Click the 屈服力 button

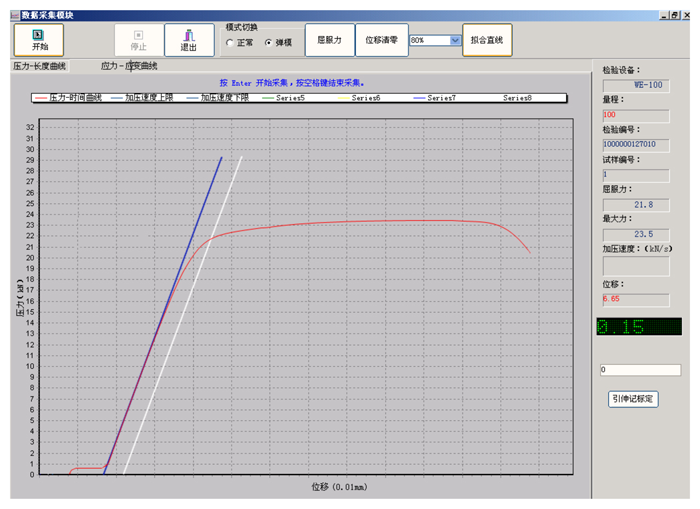(329, 40)
